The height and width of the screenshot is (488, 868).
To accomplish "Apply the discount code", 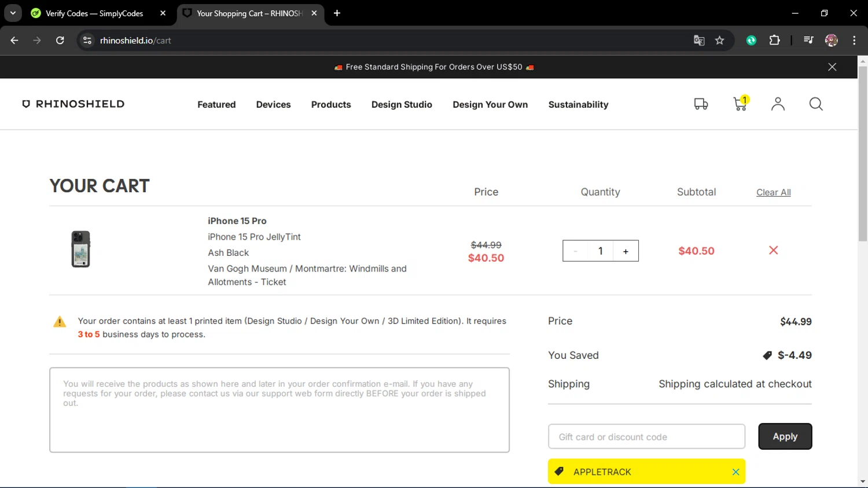I will tap(785, 436).
